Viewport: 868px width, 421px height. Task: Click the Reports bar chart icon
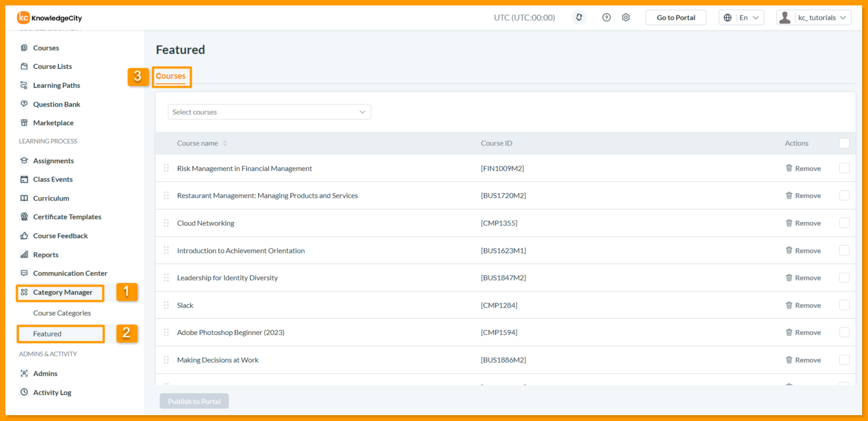pos(24,255)
